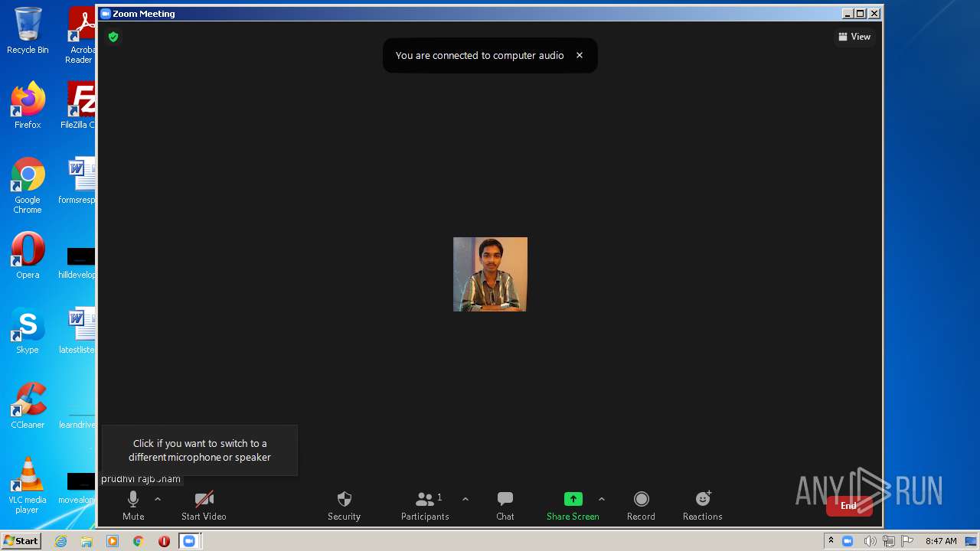Open the movealon desktop file
This screenshot has width=980, height=551.
79,487
